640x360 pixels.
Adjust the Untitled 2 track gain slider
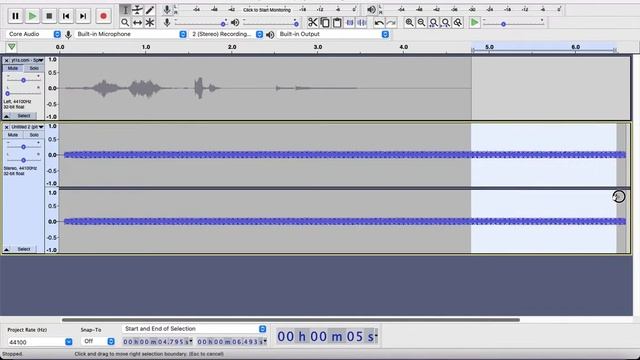[23, 147]
